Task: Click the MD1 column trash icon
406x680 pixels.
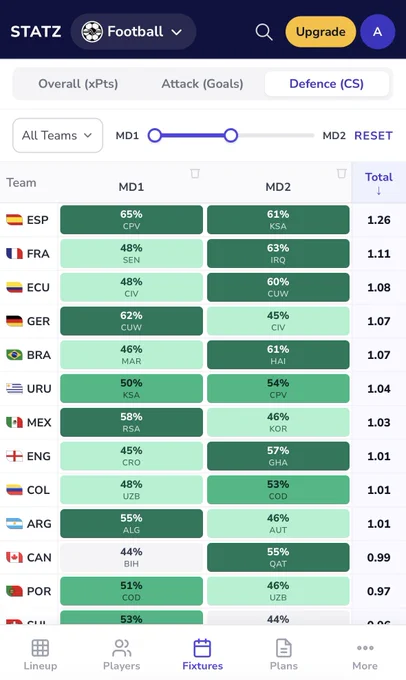Action: pos(195,173)
